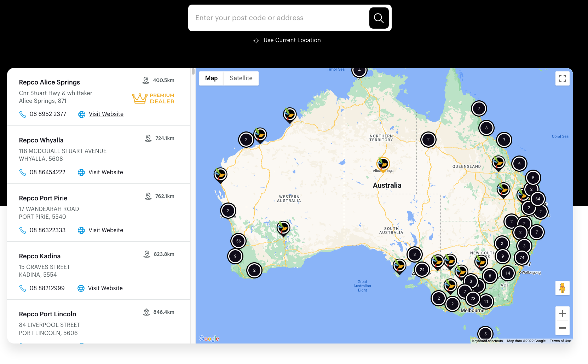Visit Website for Repco Alice Springs

(106, 114)
